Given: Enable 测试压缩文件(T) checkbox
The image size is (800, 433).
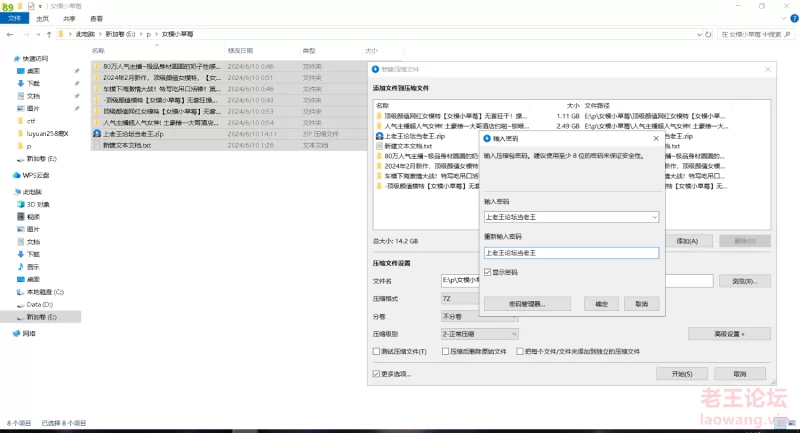Looking at the screenshot, I should 367,352.
